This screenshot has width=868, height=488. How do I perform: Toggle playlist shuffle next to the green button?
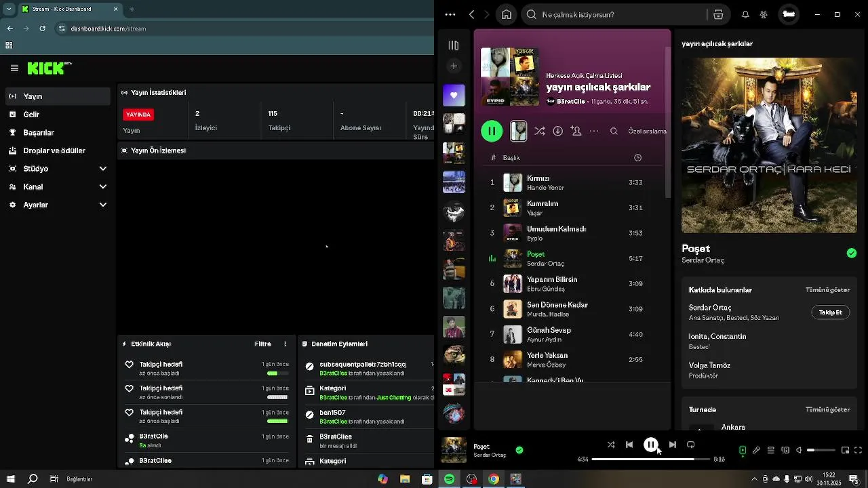(x=539, y=131)
